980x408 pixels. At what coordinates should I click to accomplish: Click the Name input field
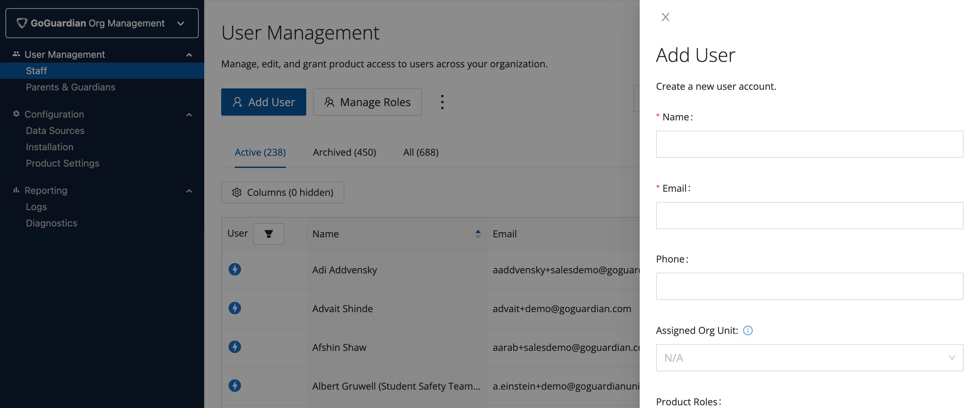click(810, 144)
